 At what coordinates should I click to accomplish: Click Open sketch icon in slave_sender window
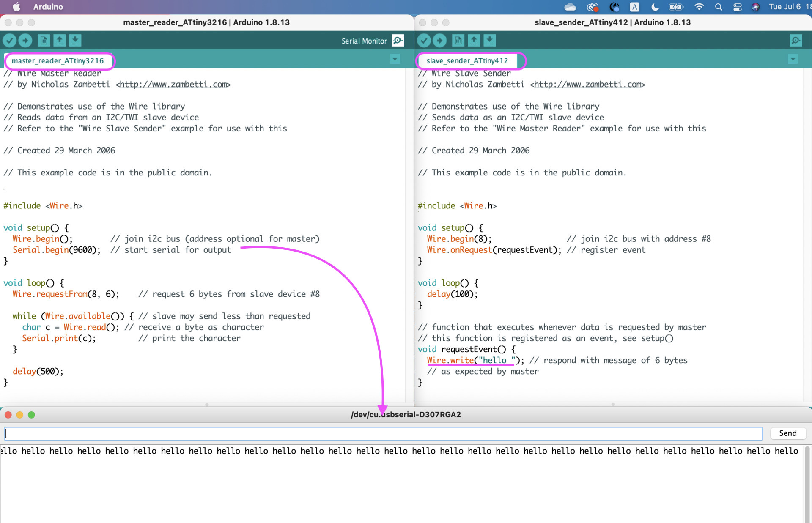click(474, 41)
